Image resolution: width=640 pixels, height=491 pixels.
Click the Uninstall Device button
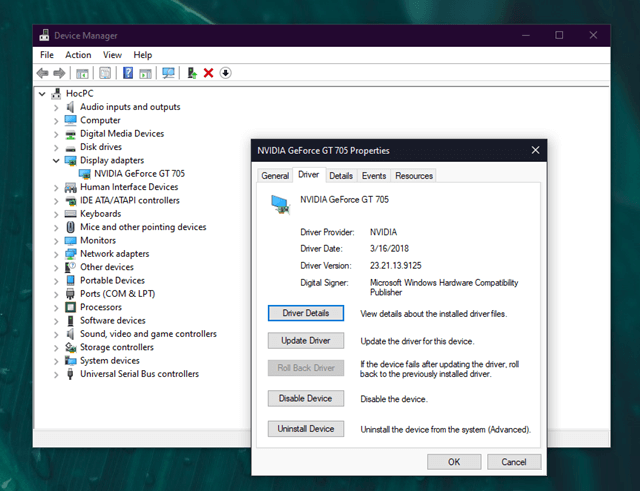click(x=306, y=429)
